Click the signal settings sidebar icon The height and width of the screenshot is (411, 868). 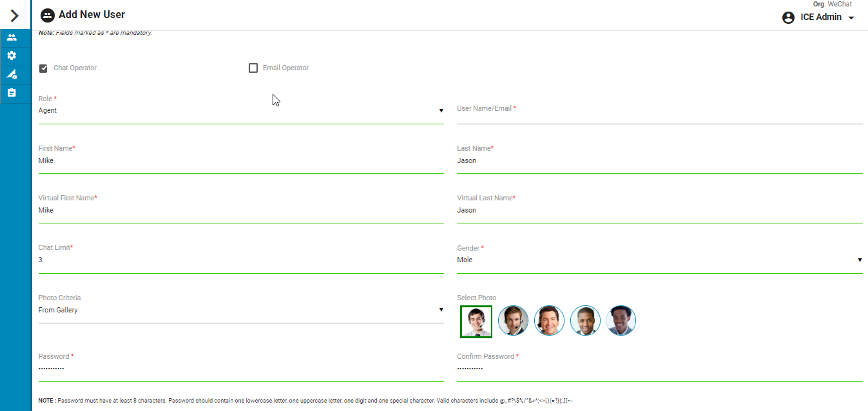[x=12, y=75]
